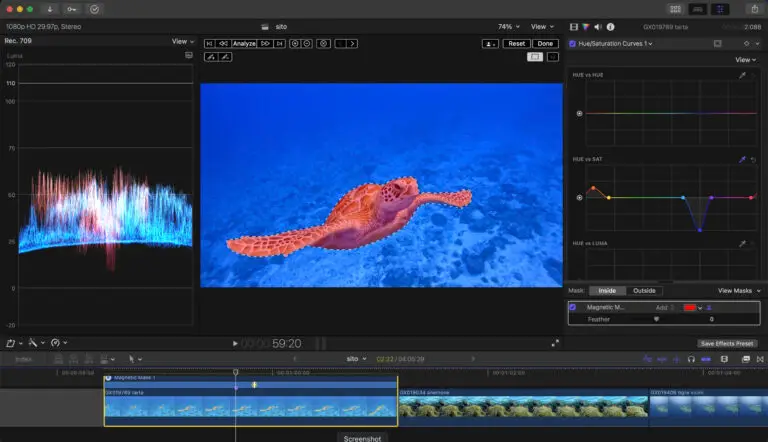Screen dimensions: 768x442
Task: Open the retime speed menu
Action: point(58,343)
